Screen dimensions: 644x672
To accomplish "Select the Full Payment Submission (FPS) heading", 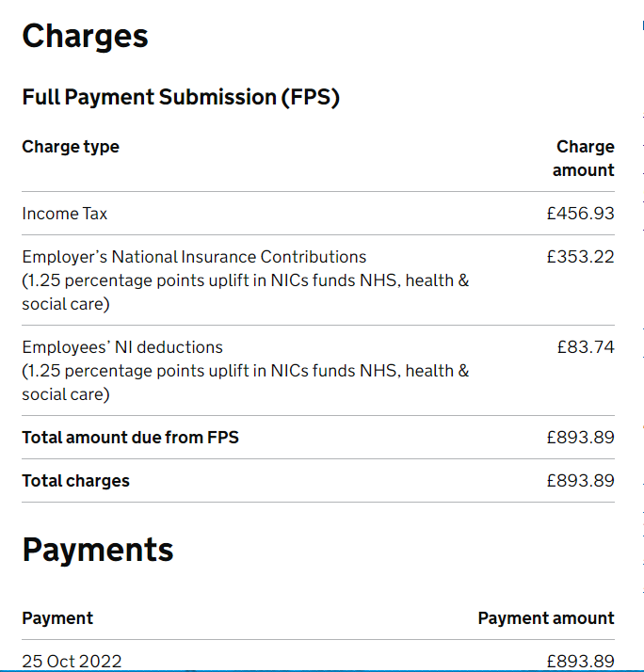I will coord(181,97).
